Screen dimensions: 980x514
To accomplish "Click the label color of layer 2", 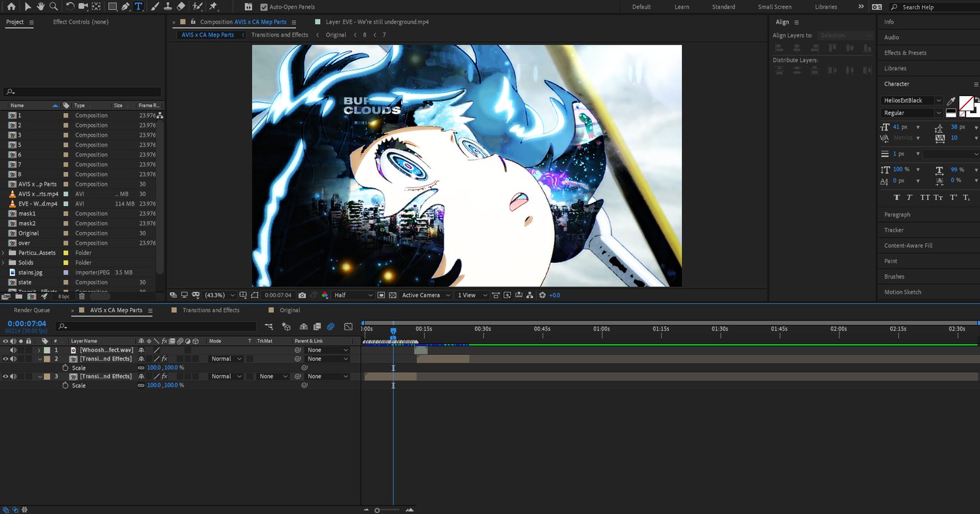I will (x=46, y=359).
